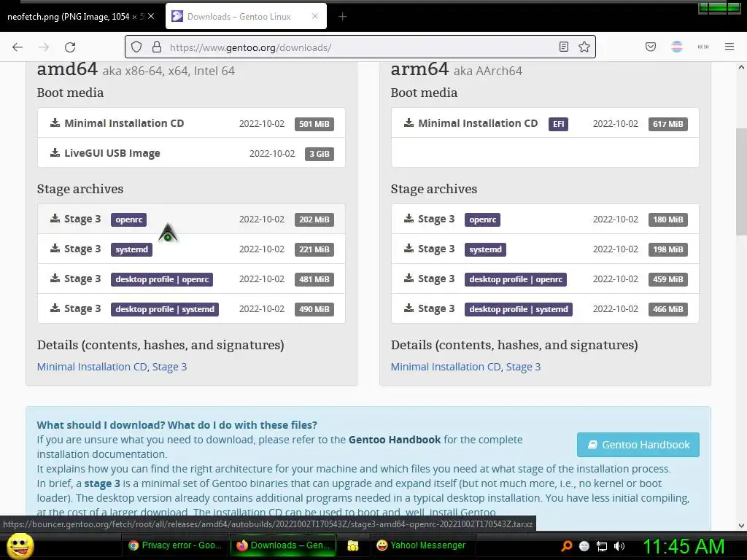Viewport: 747px width, 560px height.
Task: Open the shield tracking protection icon
Action: pyautogui.click(x=136, y=47)
